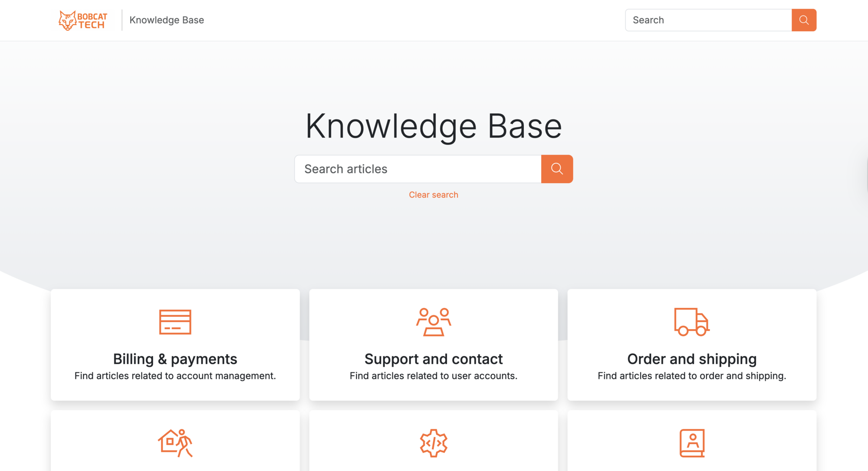The image size is (868, 471).
Task: Click the contact book icon
Action: tap(692, 443)
